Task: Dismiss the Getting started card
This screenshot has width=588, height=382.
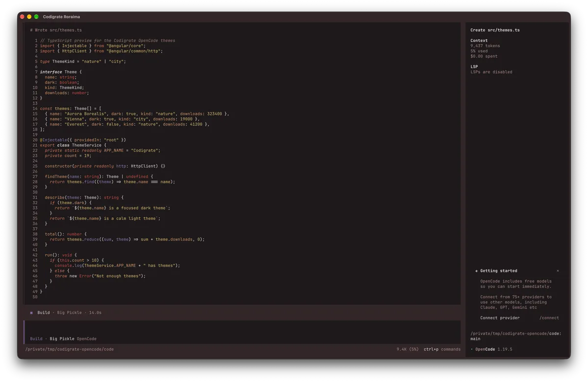Action: click(558, 271)
